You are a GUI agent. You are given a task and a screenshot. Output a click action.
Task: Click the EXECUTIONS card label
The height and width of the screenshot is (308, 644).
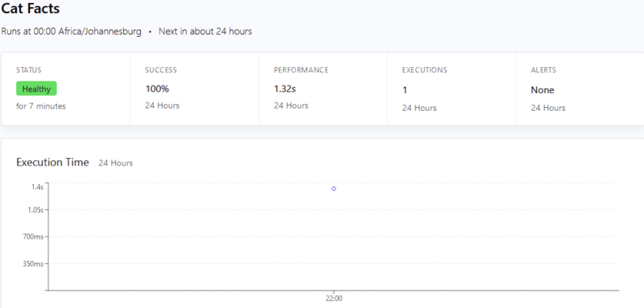pos(424,70)
